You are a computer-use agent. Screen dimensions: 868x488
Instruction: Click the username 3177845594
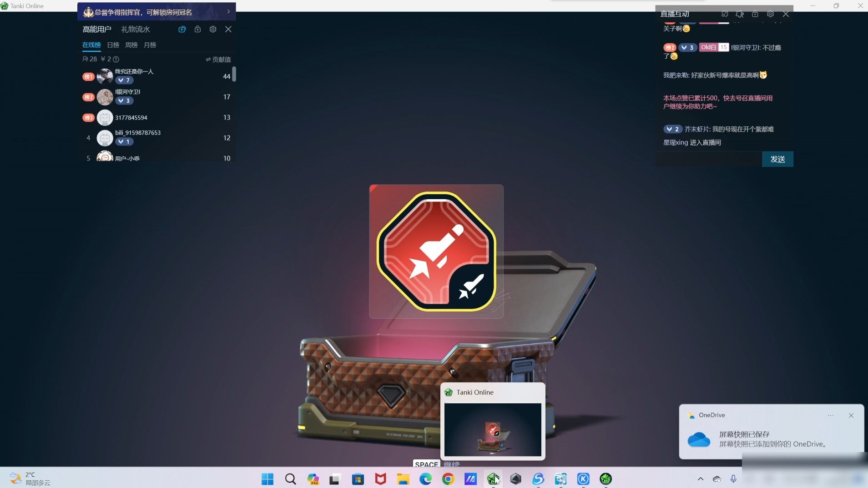131,117
